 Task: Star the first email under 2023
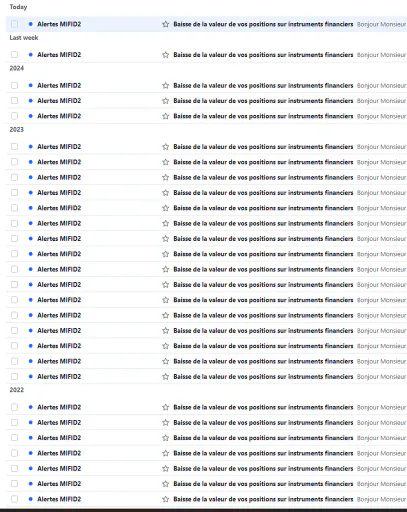click(x=165, y=147)
